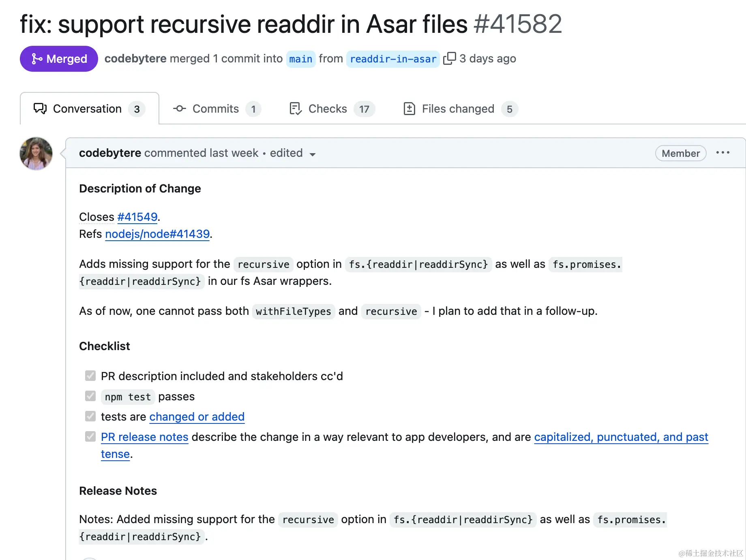Viewport: 746px width, 560px height.
Task: Open the Checks tab
Action: tap(332, 109)
